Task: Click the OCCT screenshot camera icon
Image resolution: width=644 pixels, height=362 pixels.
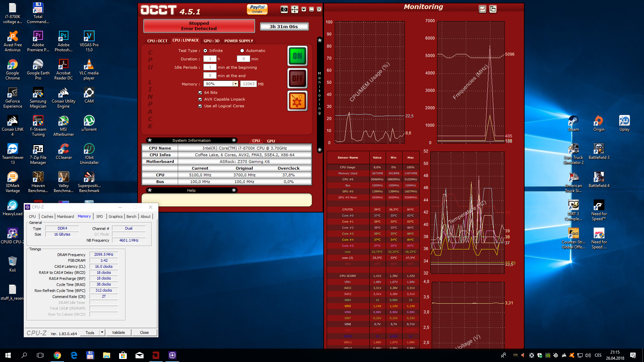Action: pyautogui.click(x=284, y=9)
